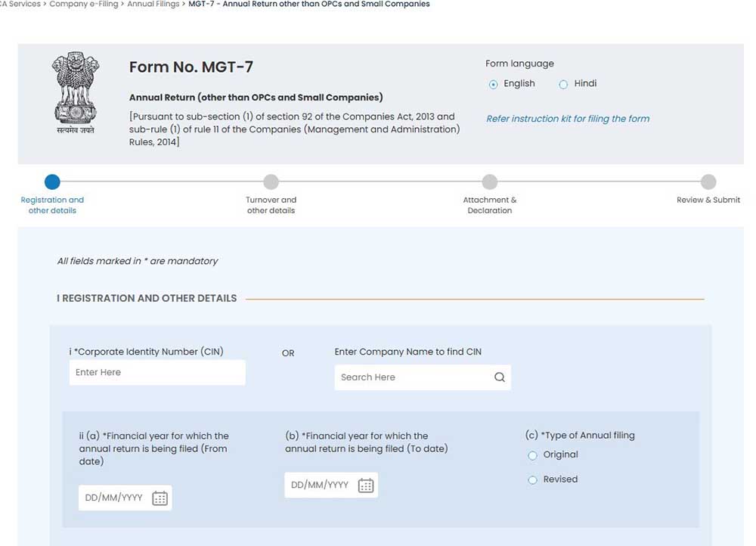Navigate to Annual Filings breadcrumb
The image size is (756, 546).
tap(153, 5)
